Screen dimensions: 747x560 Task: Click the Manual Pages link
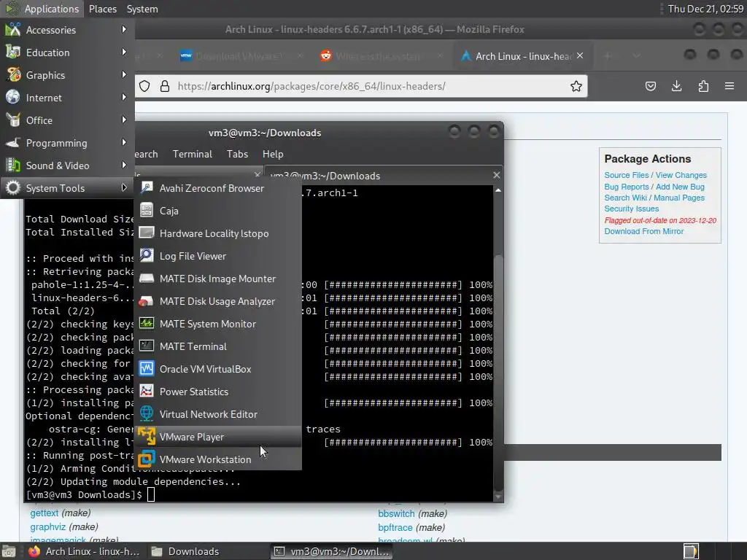click(679, 198)
